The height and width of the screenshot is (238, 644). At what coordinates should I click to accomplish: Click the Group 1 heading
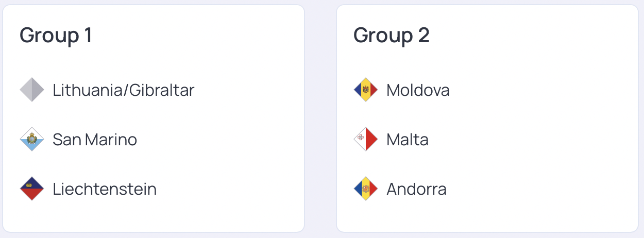pyautogui.click(x=56, y=36)
